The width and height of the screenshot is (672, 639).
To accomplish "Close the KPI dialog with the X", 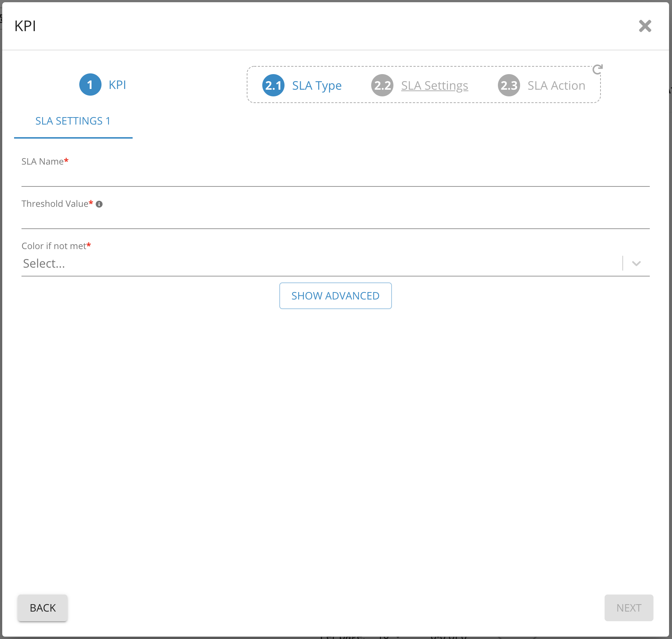I will click(x=645, y=26).
